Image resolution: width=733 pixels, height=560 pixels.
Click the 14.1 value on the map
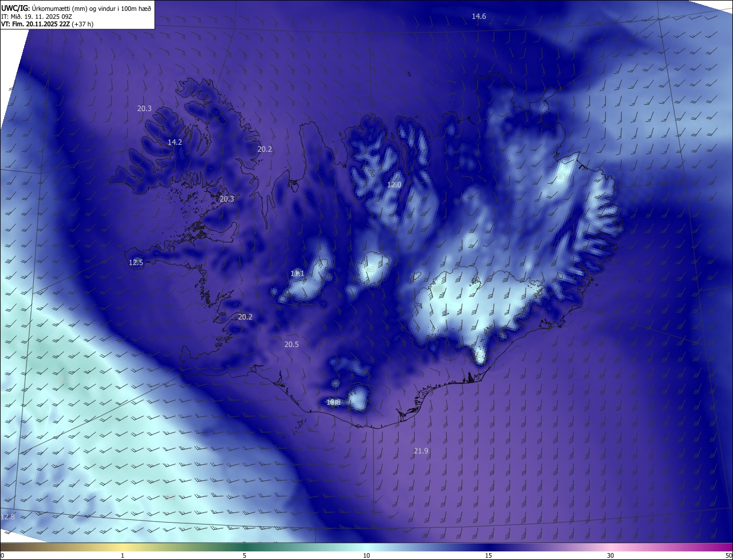[297, 274]
